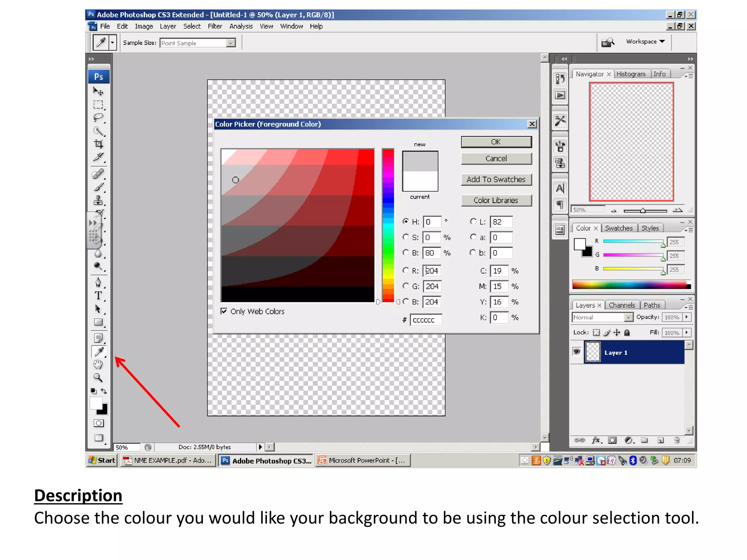Screen dimensions: 747x560
Task: Open the Image menu
Action: click(144, 26)
